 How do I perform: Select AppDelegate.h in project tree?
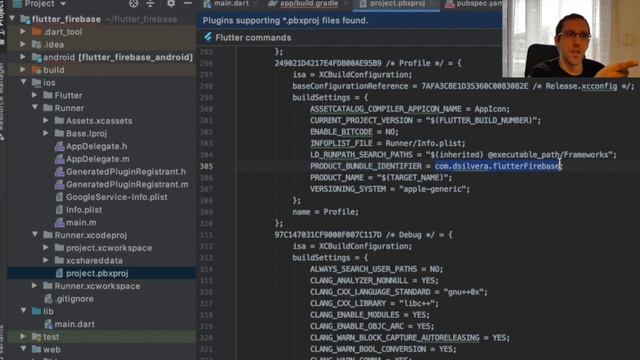click(96, 146)
